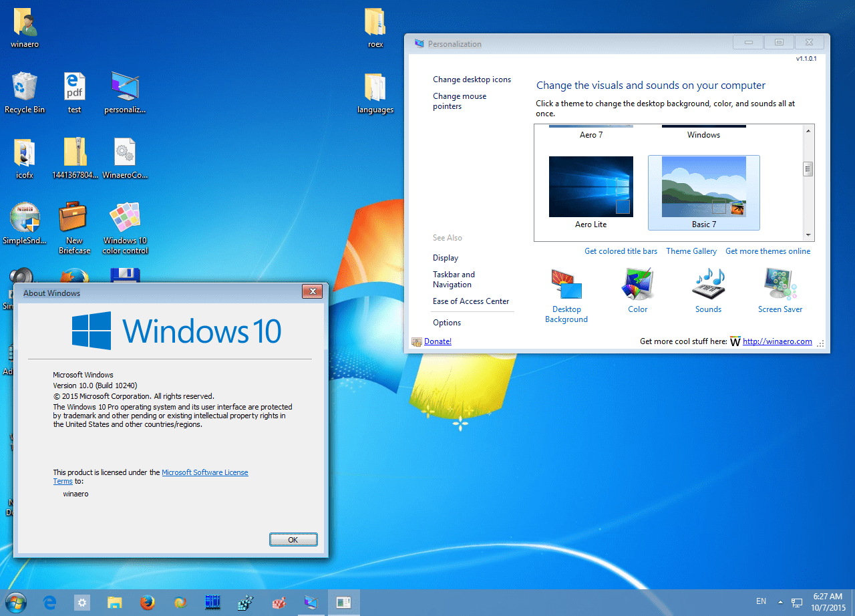Launch Firefox from the taskbar
Viewport: 855px width, 616px height.
click(148, 603)
